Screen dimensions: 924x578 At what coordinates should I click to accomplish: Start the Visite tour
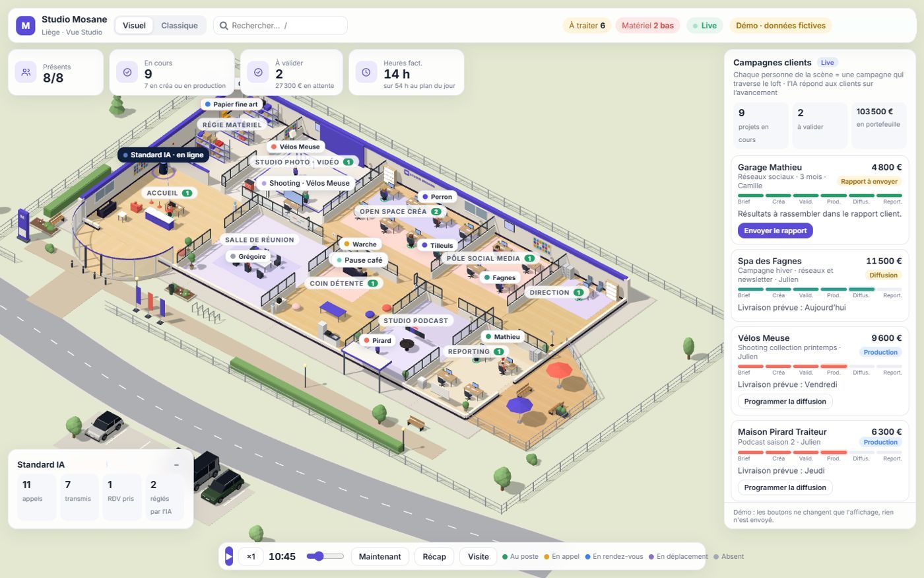point(478,556)
